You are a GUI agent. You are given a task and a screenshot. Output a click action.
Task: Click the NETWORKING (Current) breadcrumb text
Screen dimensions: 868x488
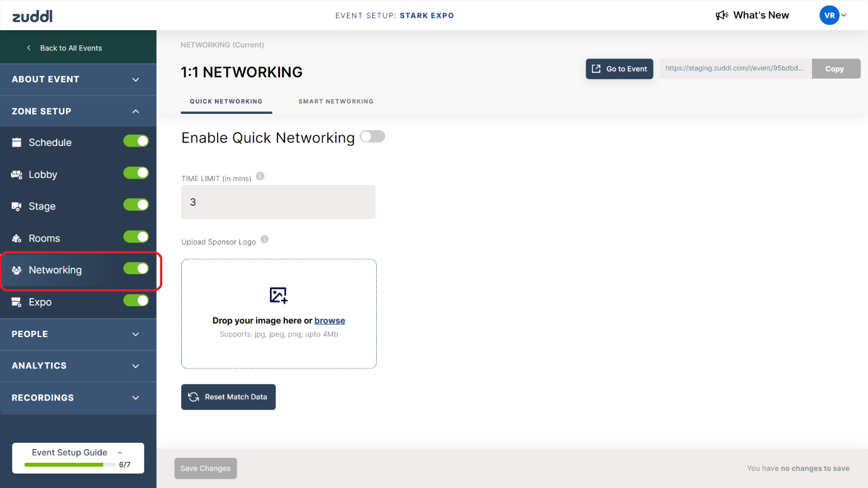[222, 45]
